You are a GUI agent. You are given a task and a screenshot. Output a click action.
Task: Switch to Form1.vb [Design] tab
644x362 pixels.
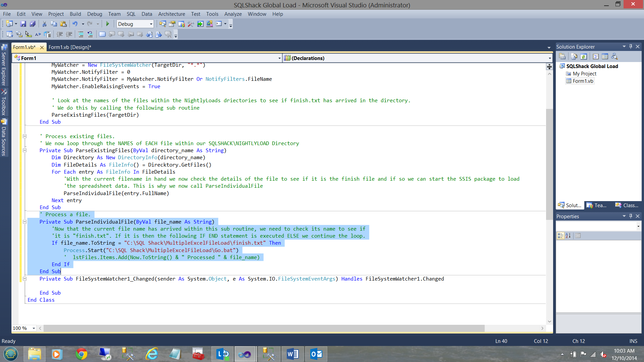70,47
